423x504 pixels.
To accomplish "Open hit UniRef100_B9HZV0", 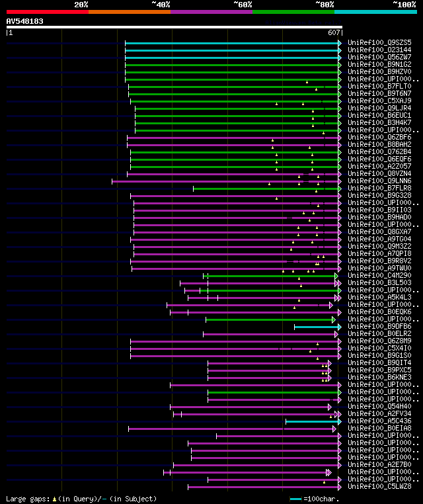I will coord(379,71).
